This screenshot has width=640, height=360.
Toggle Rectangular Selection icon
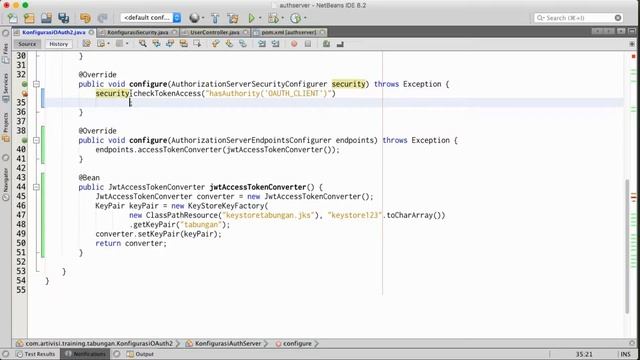tap(198, 44)
